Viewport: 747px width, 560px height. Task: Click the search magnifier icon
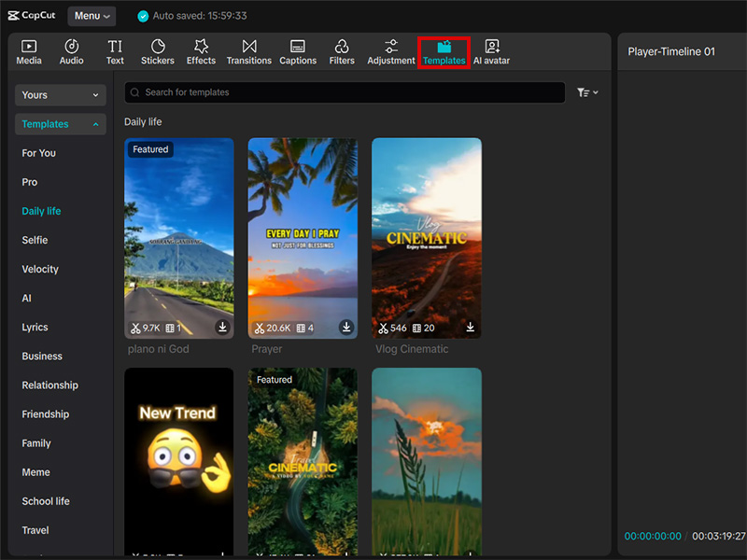[x=134, y=92]
